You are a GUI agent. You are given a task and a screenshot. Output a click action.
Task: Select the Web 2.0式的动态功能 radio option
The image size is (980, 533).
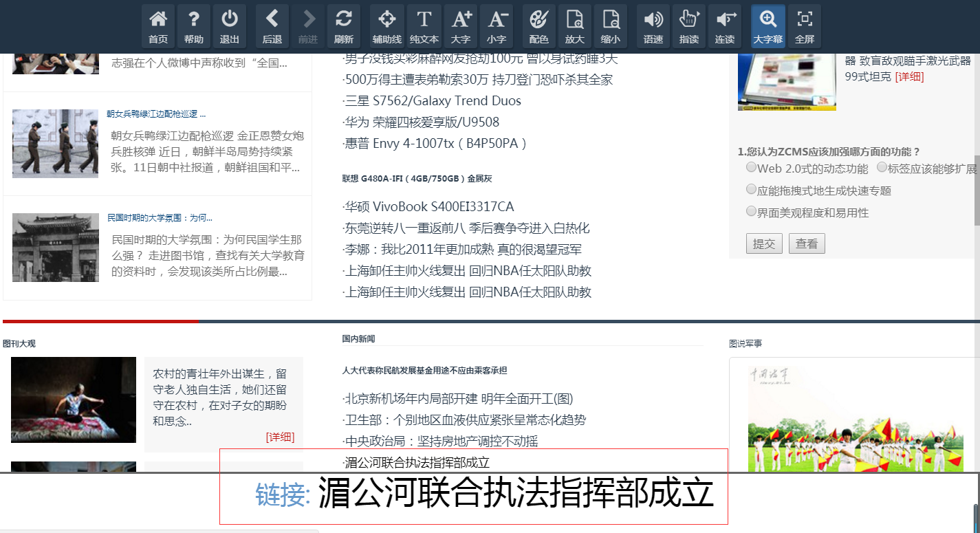coord(752,168)
